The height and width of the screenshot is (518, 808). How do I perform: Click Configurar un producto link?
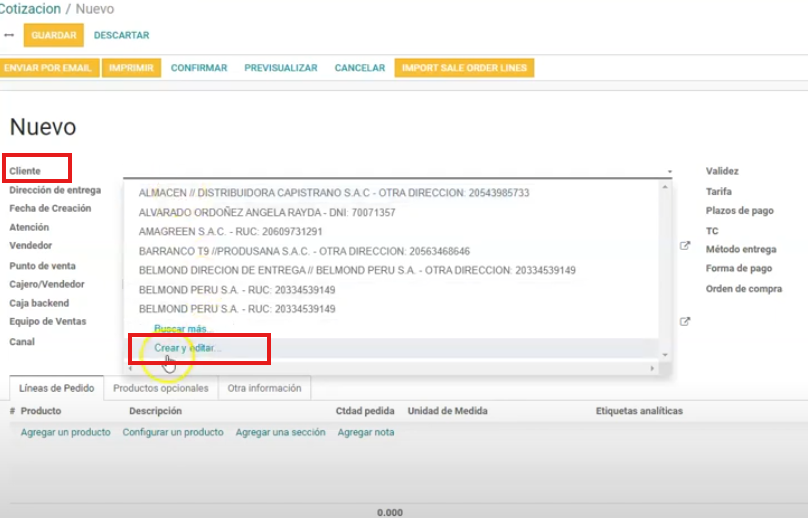point(173,432)
